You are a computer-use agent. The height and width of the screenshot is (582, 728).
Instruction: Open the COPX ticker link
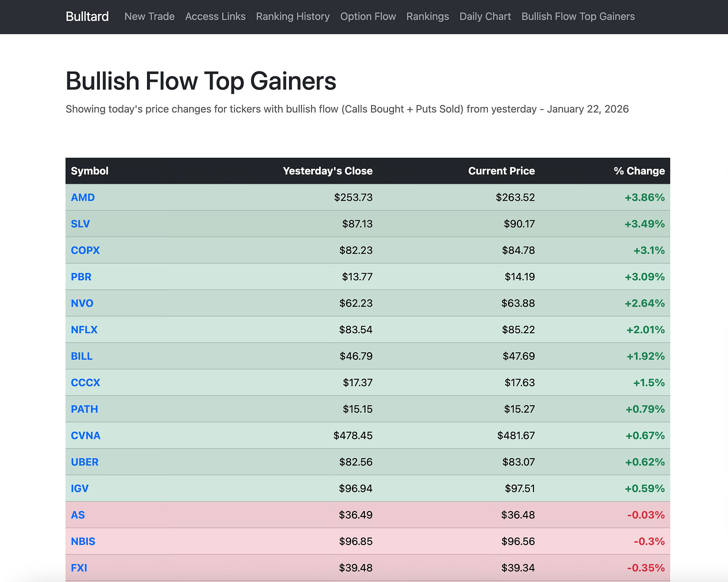85,250
